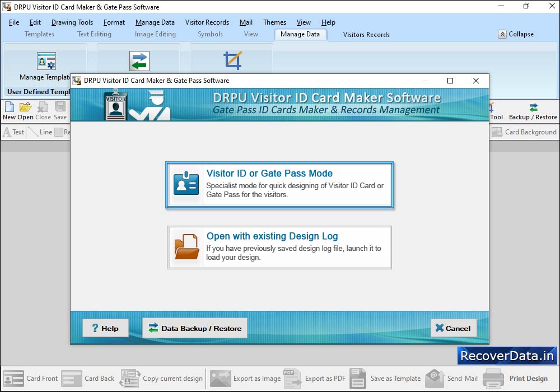Open the Format menu
This screenshot has height=392, width=560.
point(114,22)
